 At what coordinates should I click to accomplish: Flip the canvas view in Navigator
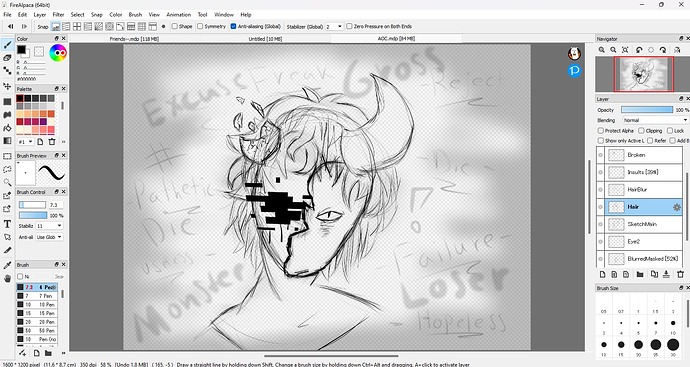(677, 50)
